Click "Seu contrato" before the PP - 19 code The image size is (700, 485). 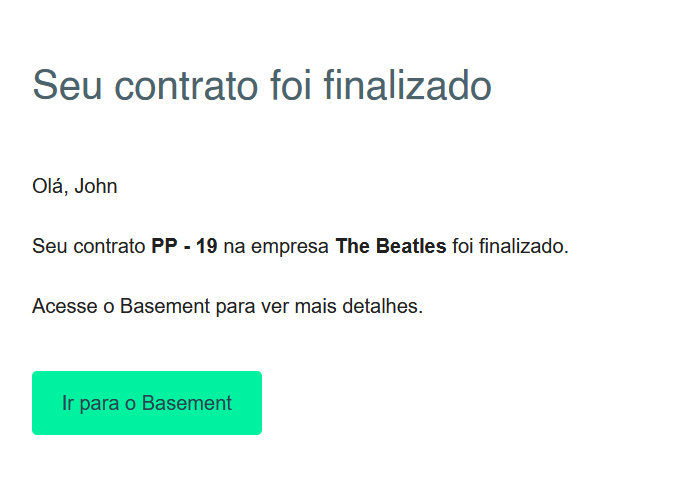coord(89,246)
